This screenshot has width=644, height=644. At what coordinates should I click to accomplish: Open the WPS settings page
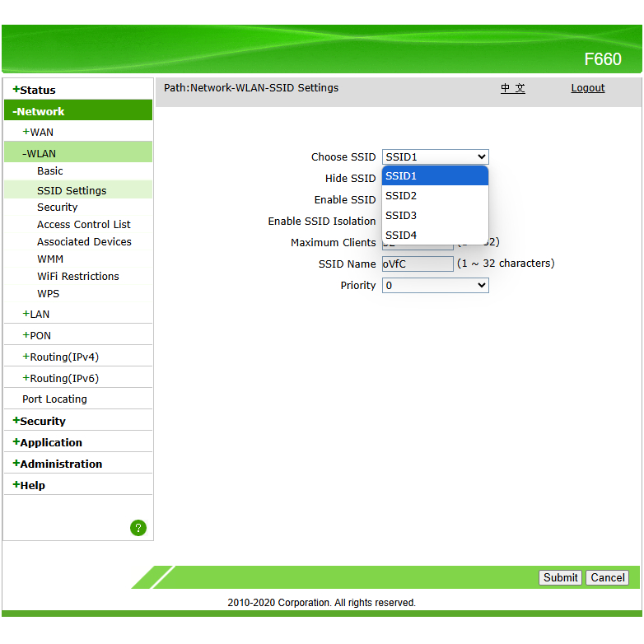click(49, 294)
